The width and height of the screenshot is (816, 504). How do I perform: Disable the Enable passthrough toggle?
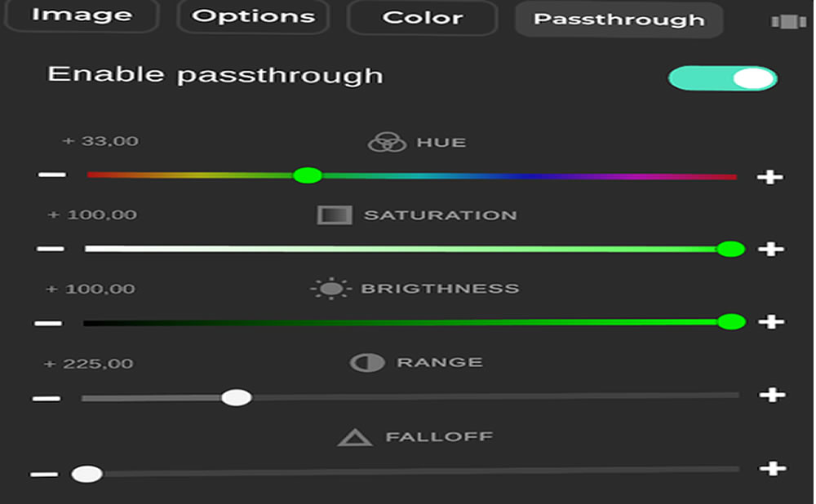[722, 78]
